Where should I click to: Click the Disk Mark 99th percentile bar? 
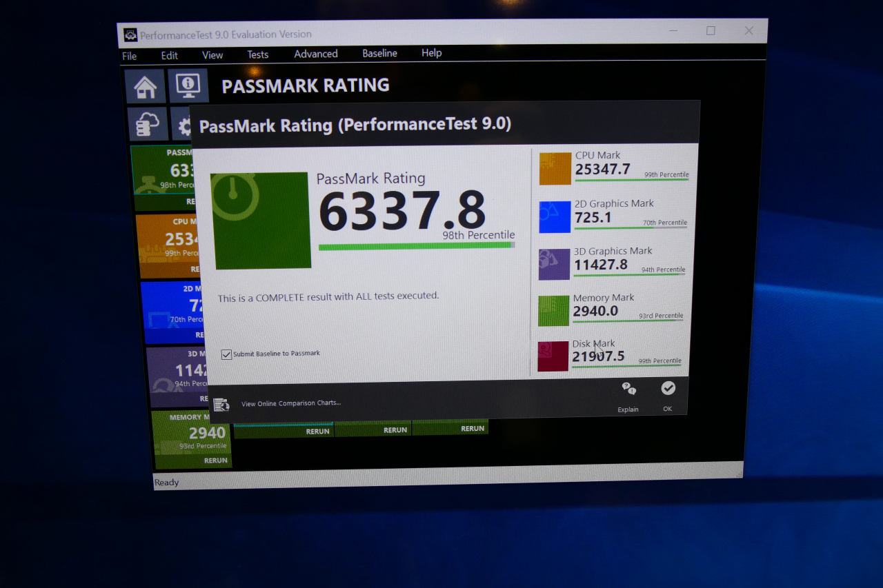click(x=627, y=366)
